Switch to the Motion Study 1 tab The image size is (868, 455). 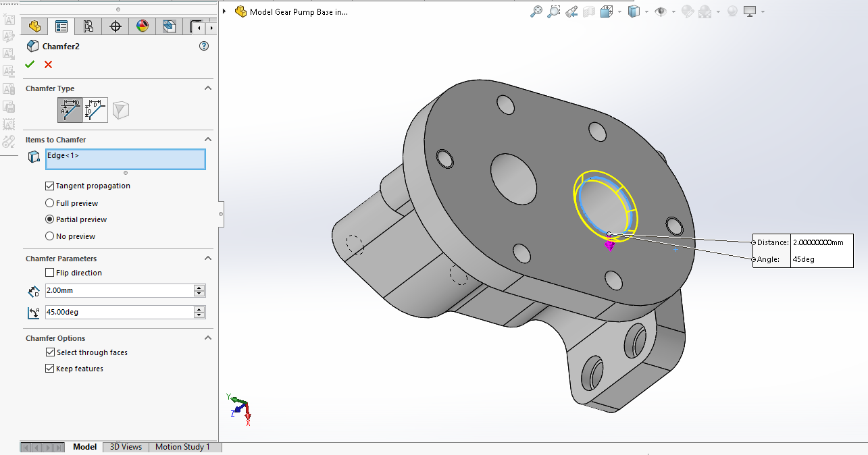(182, 447)
